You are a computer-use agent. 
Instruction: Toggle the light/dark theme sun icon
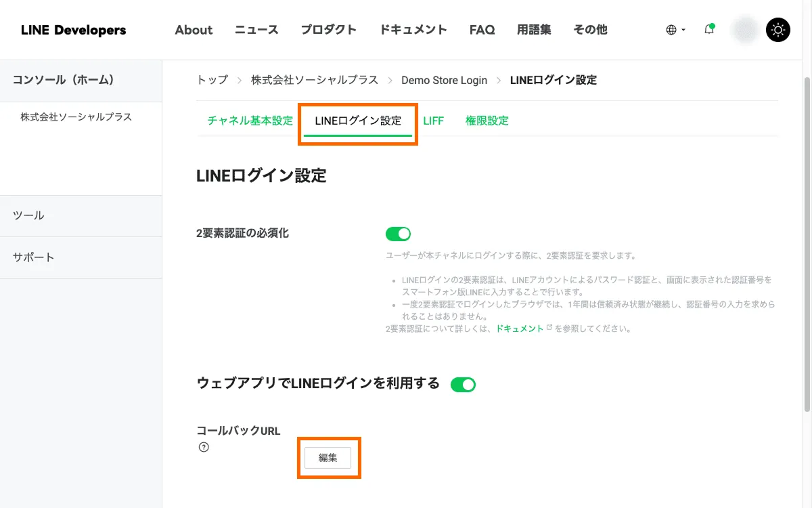click(778, 30)
